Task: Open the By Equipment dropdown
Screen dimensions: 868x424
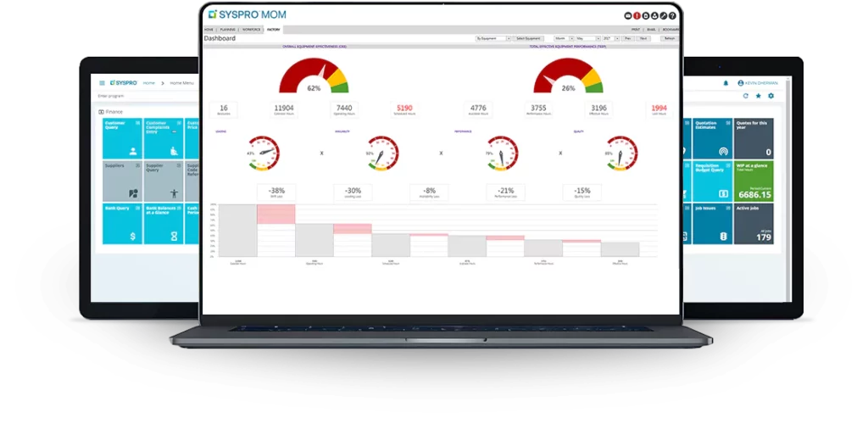Action: (492, 39)
